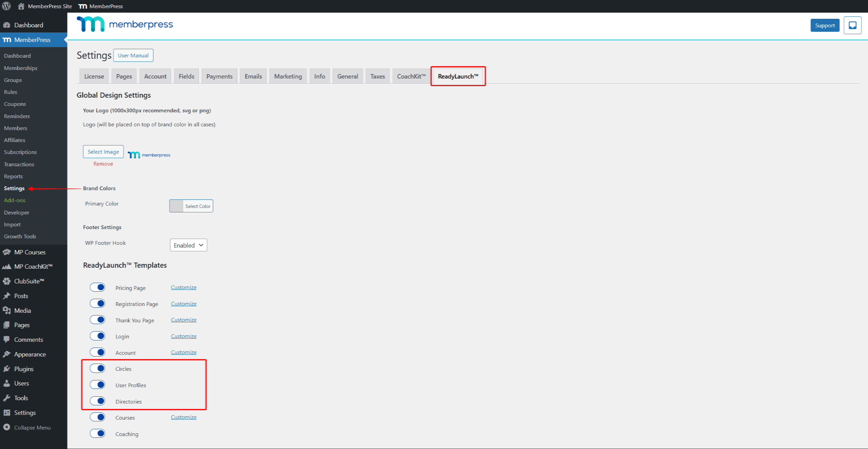Click the Users person icon

click(7, 383)
